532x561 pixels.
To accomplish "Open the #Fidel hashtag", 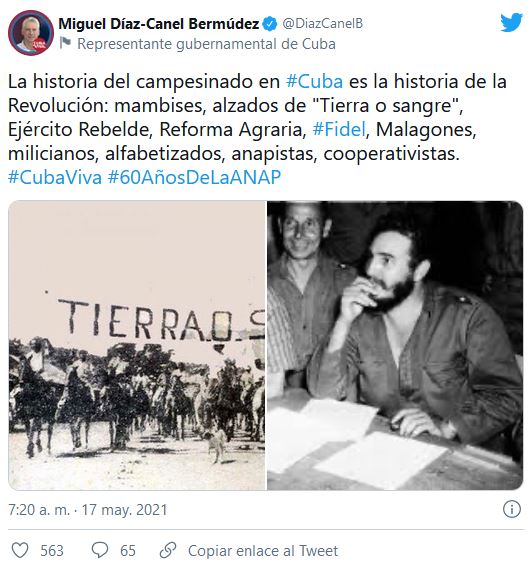I will point(340,129).
